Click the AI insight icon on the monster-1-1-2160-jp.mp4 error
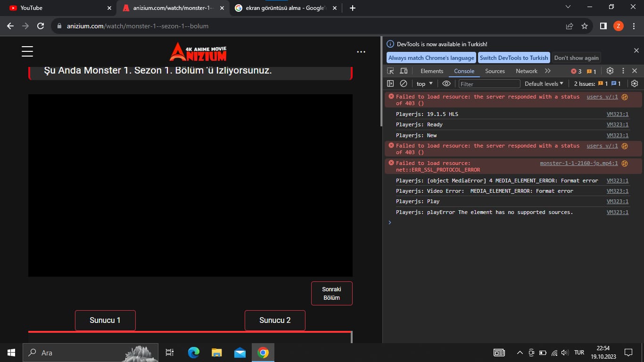644x362 pixels. [x=625, y=164]
